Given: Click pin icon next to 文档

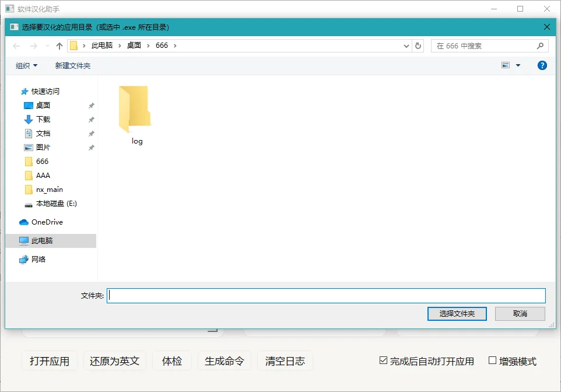Looking at the screenshot, I should click(x=91, y=134).
